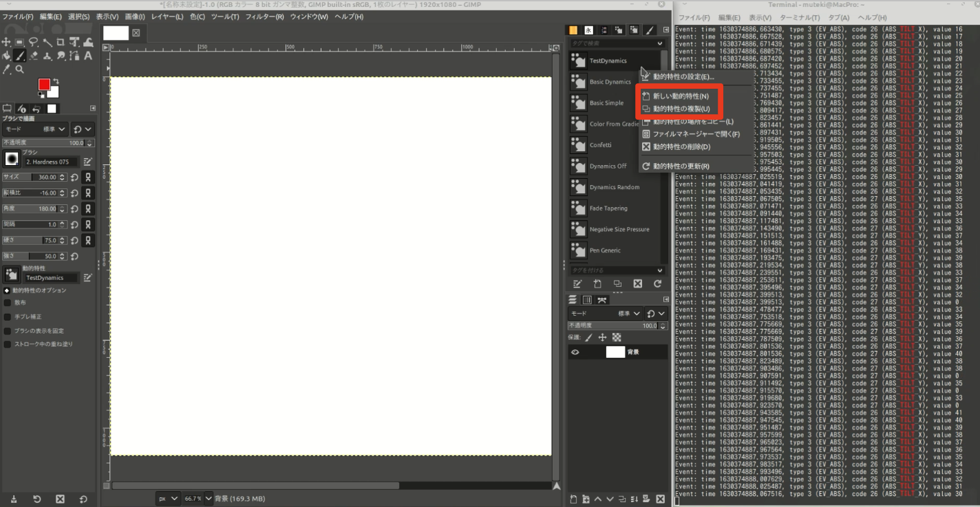Create a new layer group
This screenshot has height=507, width=980.
click(586, 499)
